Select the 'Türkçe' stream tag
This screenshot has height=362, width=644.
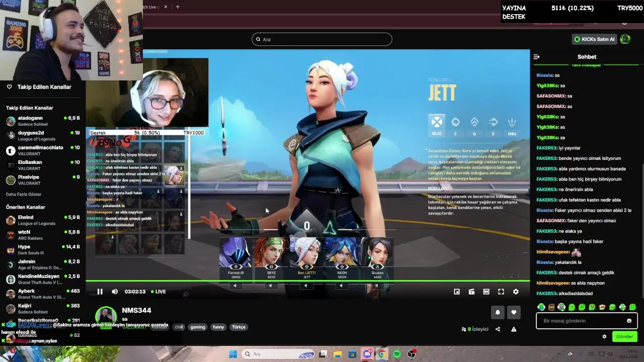click(238, 327)
